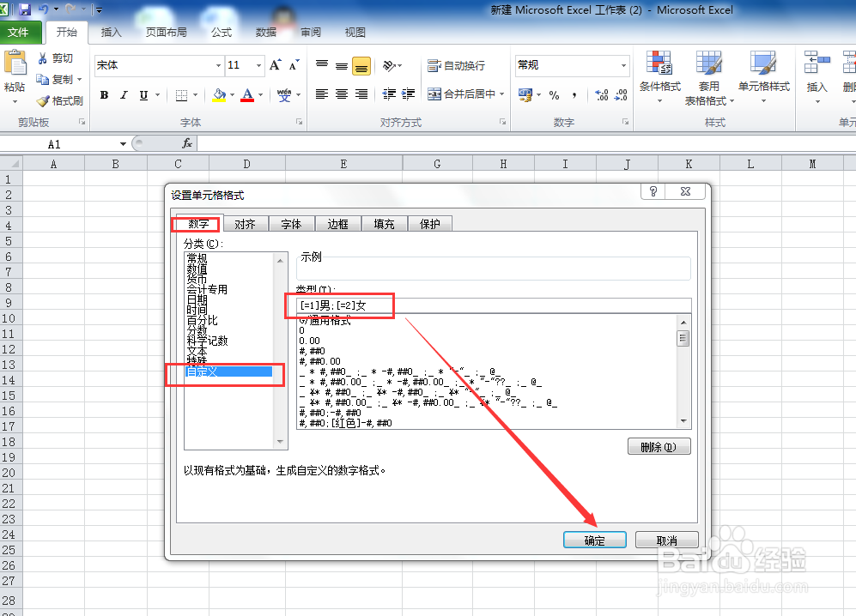The height and width of the screenshot is (616, 856).
Task: Increase decimal places
Action: 602,95
